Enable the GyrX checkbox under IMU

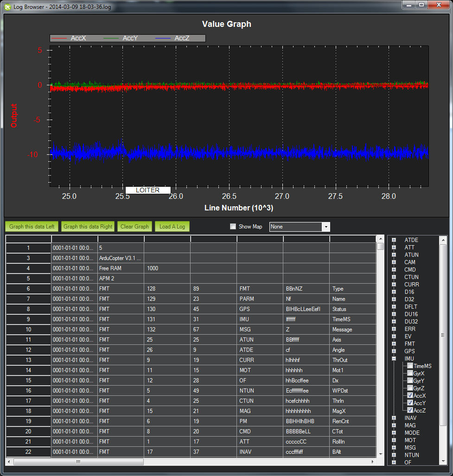click(x=410, y=373)
